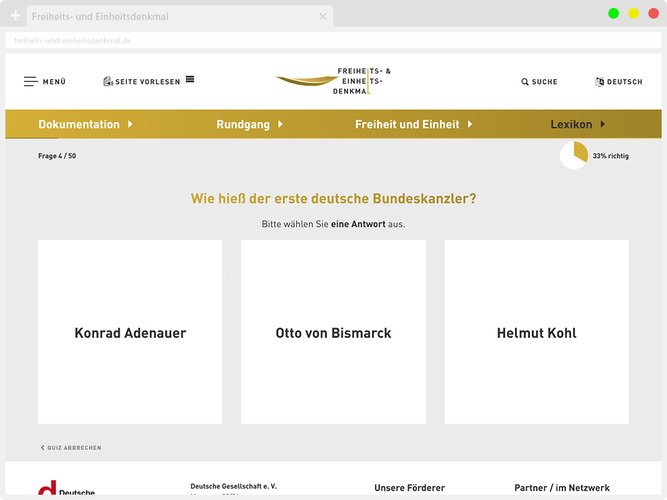
Task: Open the hamburger Menü icon
Action: tap(31, 81)
